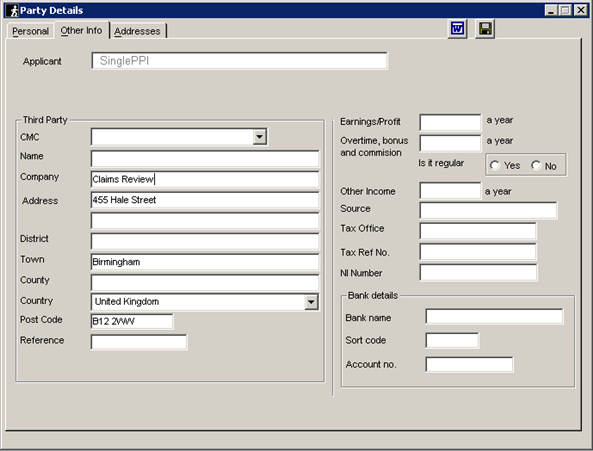The height and width of the screenshot is (451, 593).
Task: Click the District input field
Action: click(x=205, y=242)
